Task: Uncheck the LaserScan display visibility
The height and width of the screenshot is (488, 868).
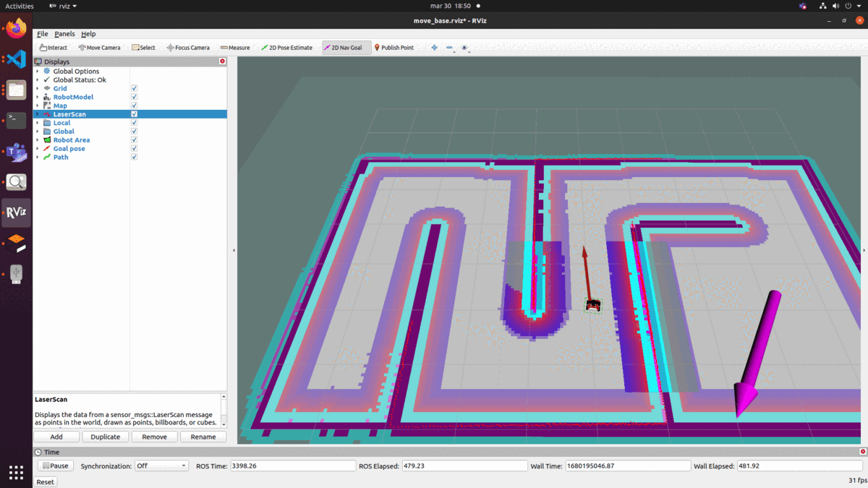Action: [133, 114]
